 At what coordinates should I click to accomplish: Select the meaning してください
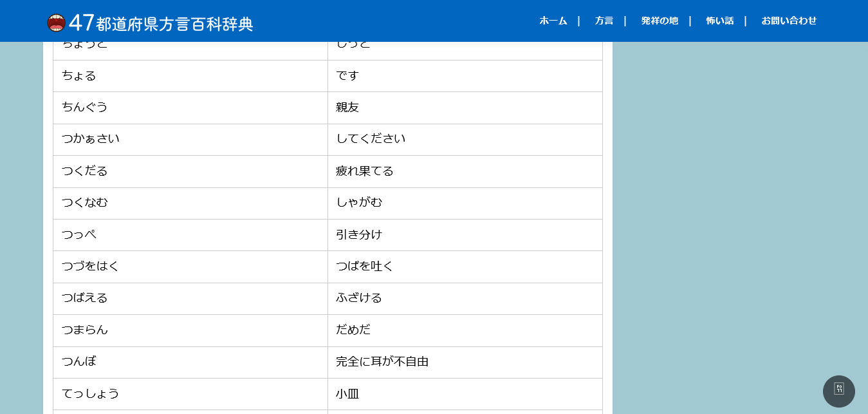click(371, 139)
